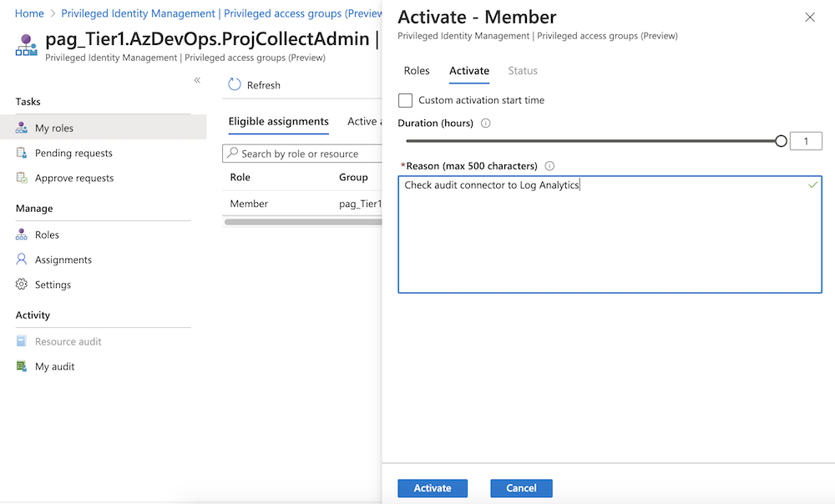Viewport: 835px width, 504px height.
Task: Go to Home breadcrumb link
Action: click(x=29, y=13)
